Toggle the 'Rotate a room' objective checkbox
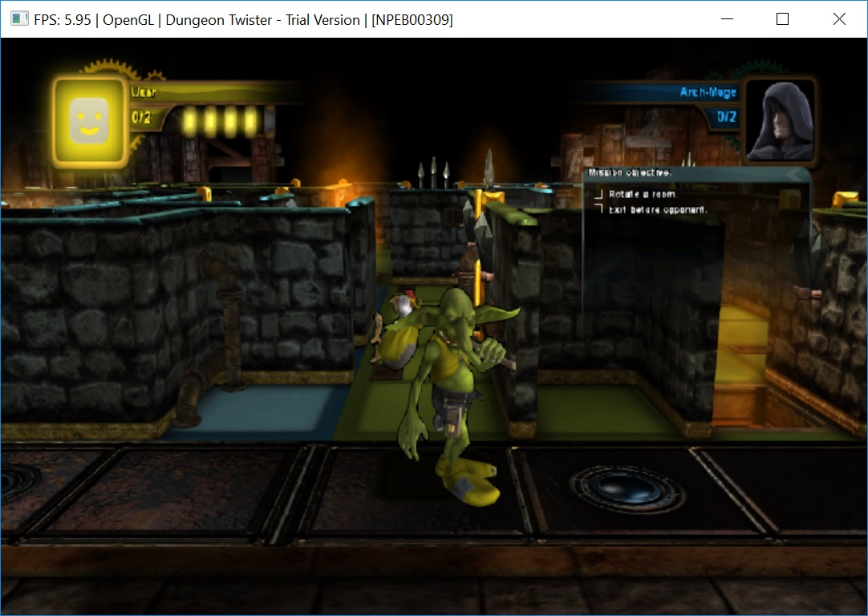Screen dimensions: 868x616 (598, 194)
